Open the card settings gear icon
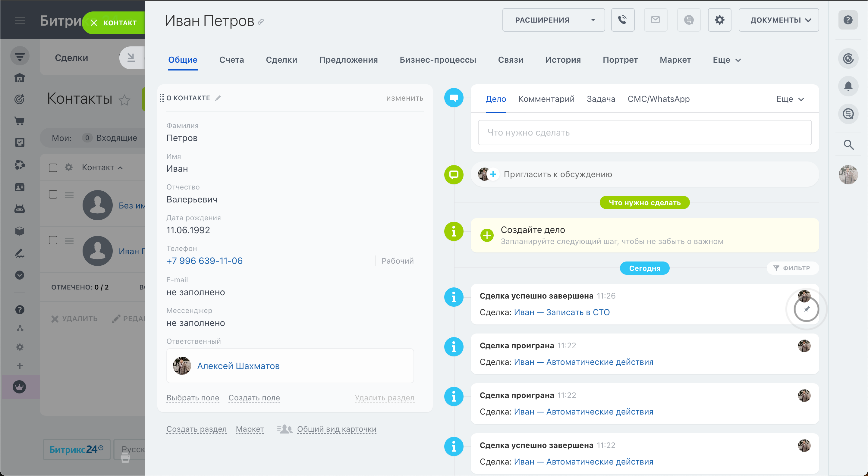This screenshot has height=476, width=868. coord(719,20)
